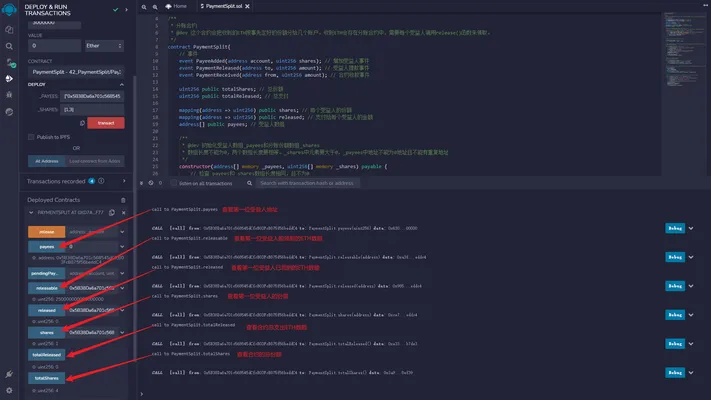Open the Search in files sidebar icon
Image resolution: width=711 pixels, height=400 pixels.
coord(9,46)
